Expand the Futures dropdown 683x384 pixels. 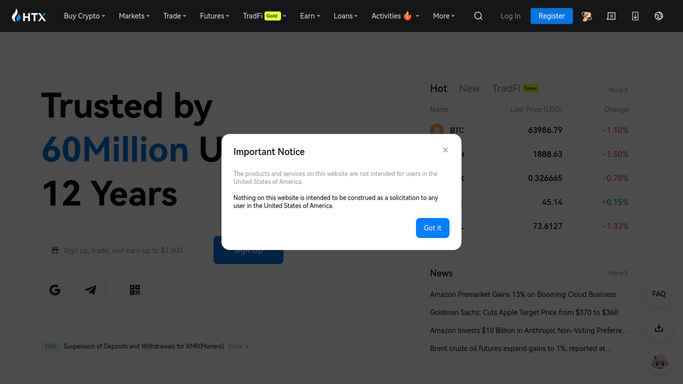tap(214, 16)
